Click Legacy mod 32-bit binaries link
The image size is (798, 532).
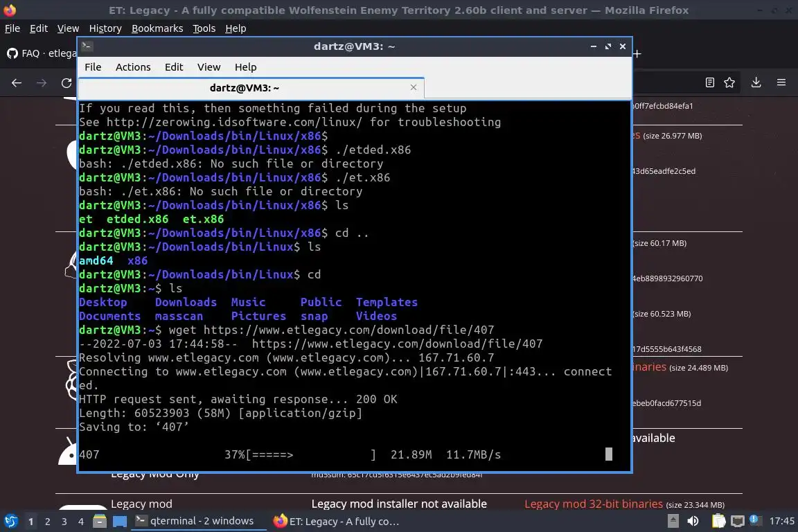pos(594,504)
